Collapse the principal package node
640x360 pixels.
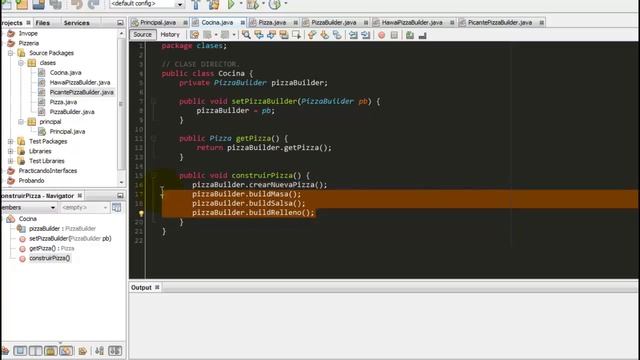point(21,122)
